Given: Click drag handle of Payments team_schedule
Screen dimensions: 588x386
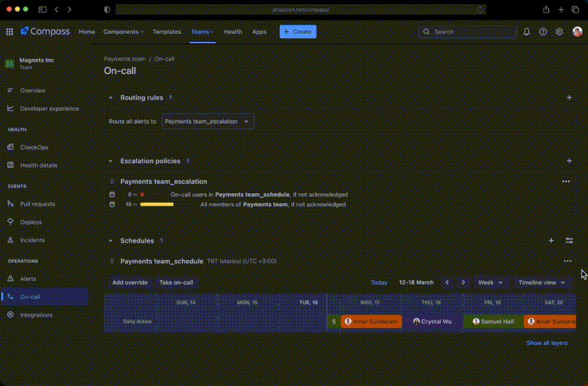Looking at the screenshot, I should (x=112, y=261).
